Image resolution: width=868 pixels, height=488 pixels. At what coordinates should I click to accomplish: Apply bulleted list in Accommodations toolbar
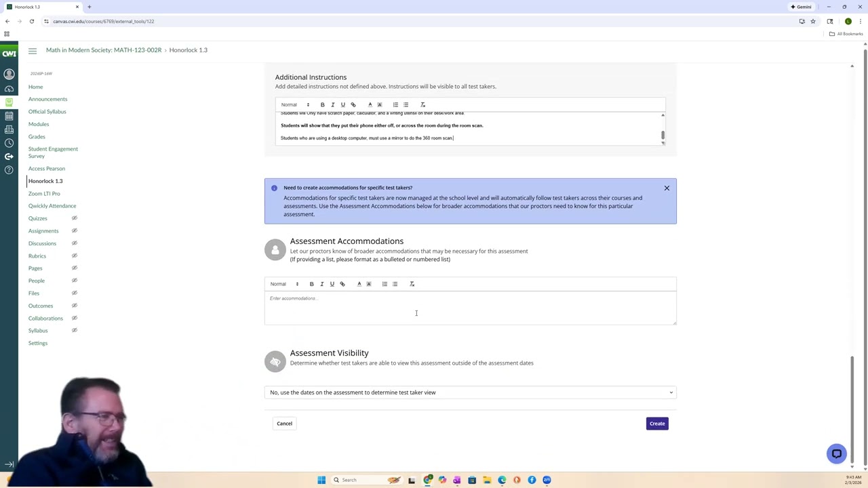395,284
